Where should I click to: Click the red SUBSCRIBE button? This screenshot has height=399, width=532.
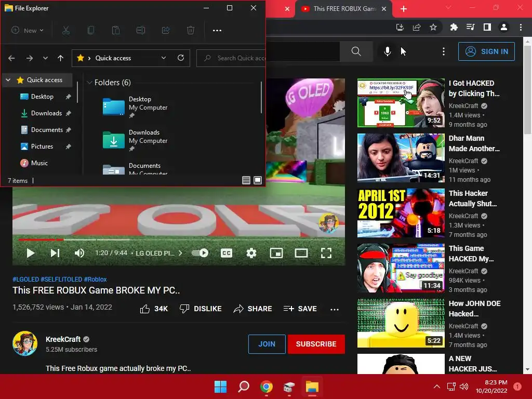pyautogui.click(x=316, y=344)
